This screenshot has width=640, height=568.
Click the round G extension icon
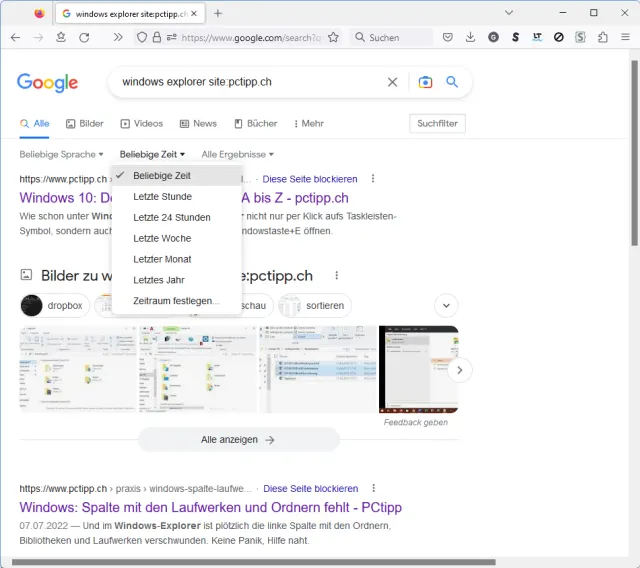[x=493, y=38]
